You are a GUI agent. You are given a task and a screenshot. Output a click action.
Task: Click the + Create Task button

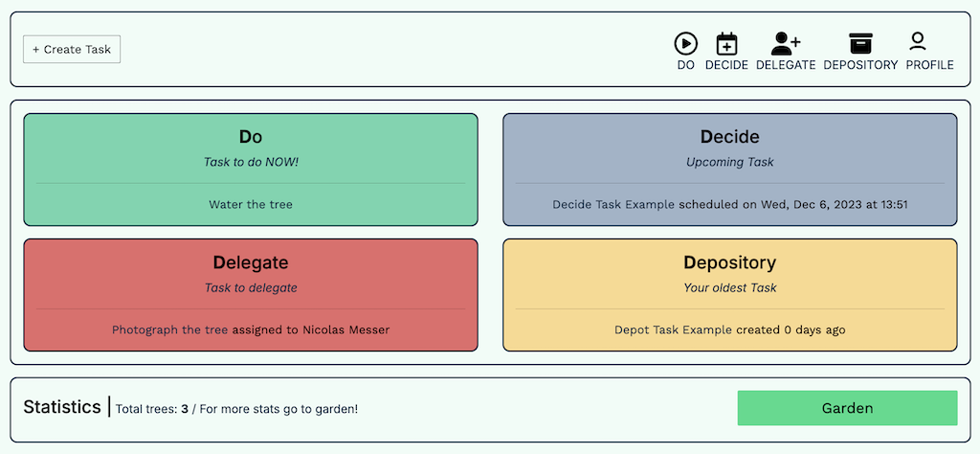click(72, 50)
